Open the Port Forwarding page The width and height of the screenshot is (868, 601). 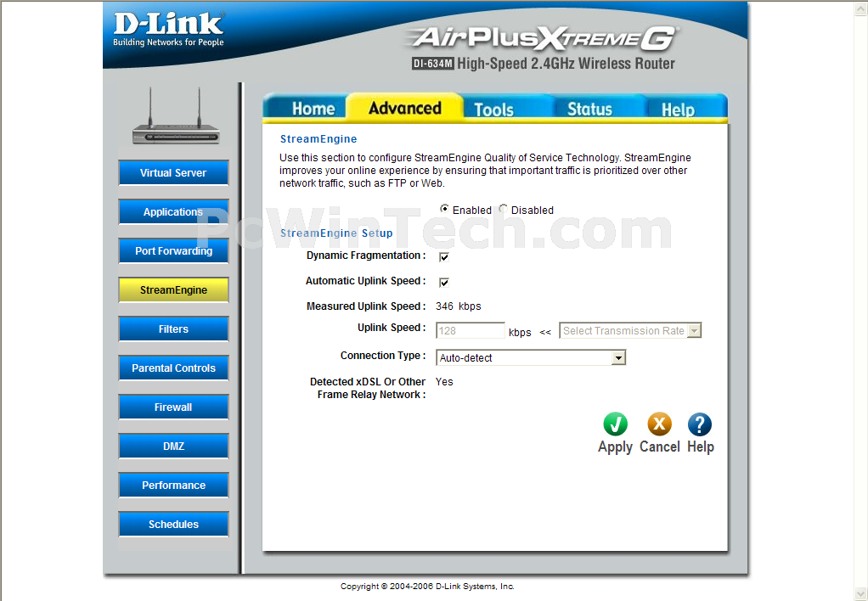tap(173, 250)
